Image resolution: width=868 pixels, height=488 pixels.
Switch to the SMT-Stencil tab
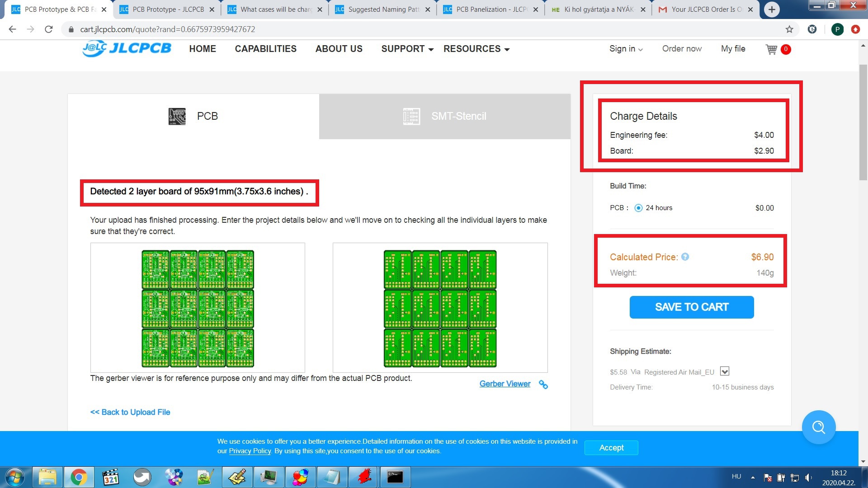click(445, 116)
